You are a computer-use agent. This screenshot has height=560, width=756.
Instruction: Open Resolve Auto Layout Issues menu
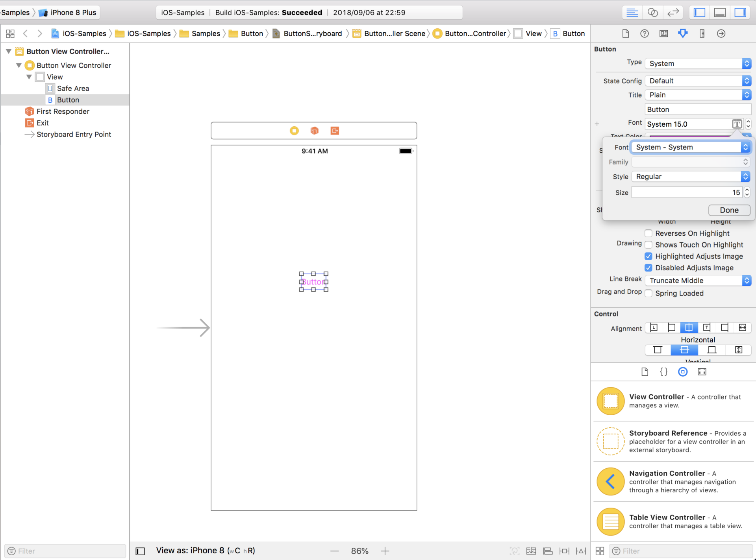581,551
